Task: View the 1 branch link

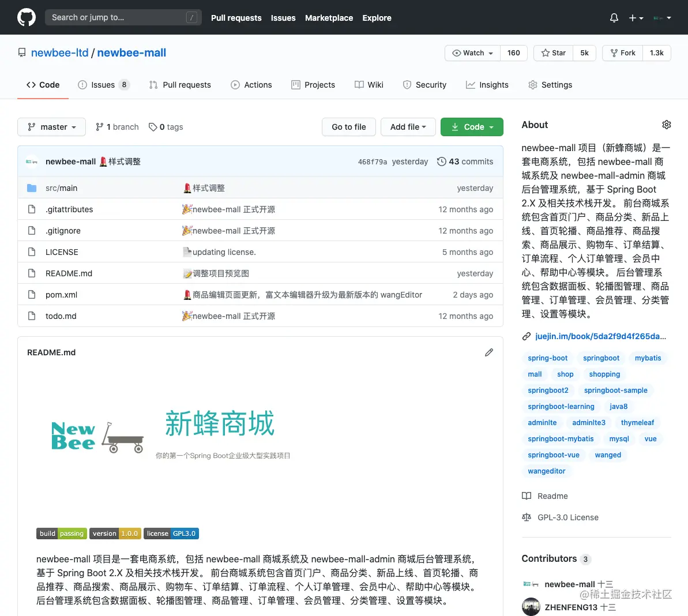Action: (117, 127)
